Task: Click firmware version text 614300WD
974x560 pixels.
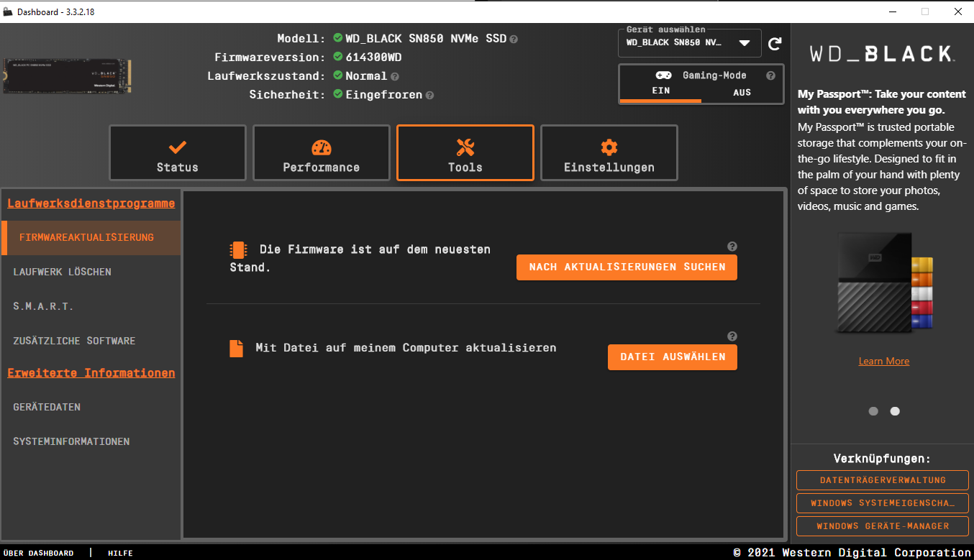Action: point(373,57)
